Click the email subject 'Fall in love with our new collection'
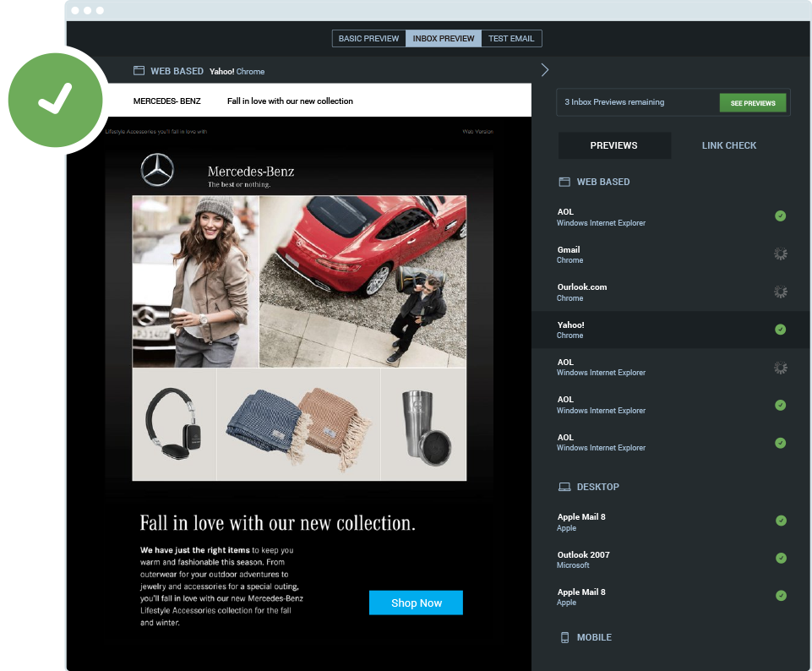This screenshot has height=671, width=812. click(290, 101)
